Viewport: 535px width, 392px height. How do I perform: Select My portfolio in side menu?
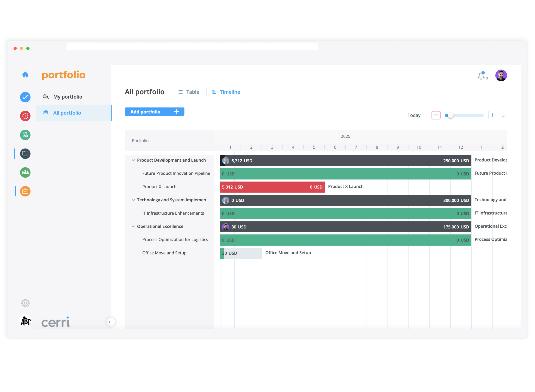[68, 97]
